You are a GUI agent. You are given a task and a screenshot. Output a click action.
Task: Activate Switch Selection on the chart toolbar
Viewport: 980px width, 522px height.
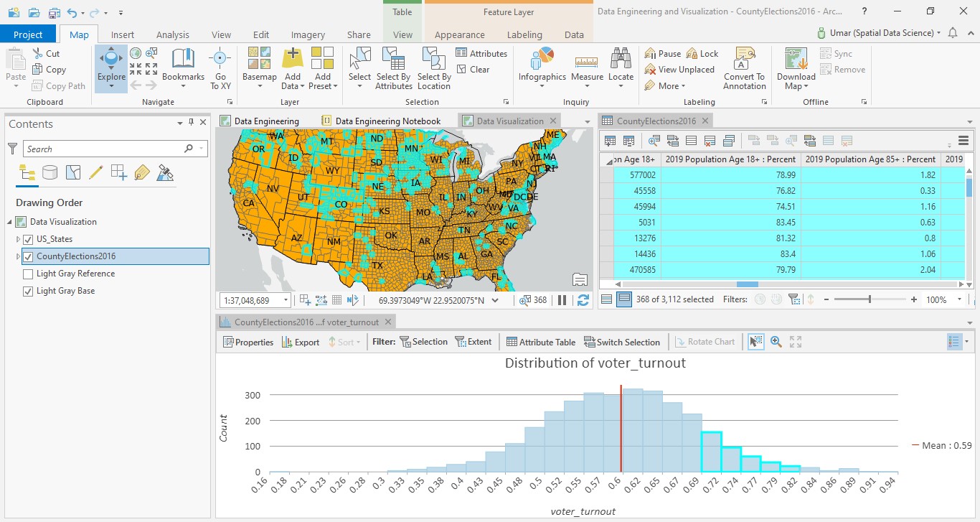click(x=623, y=341)
